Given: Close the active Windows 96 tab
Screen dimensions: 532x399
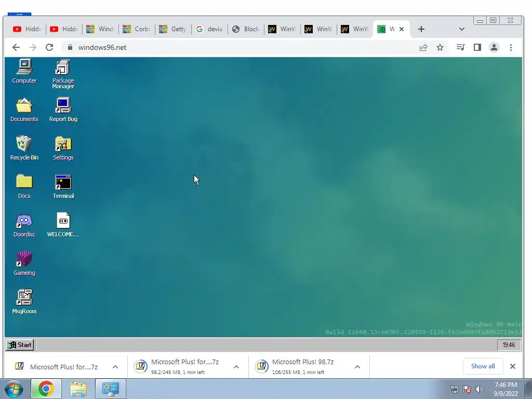Looking at the screenshot, I should click(x=402, y=29).
